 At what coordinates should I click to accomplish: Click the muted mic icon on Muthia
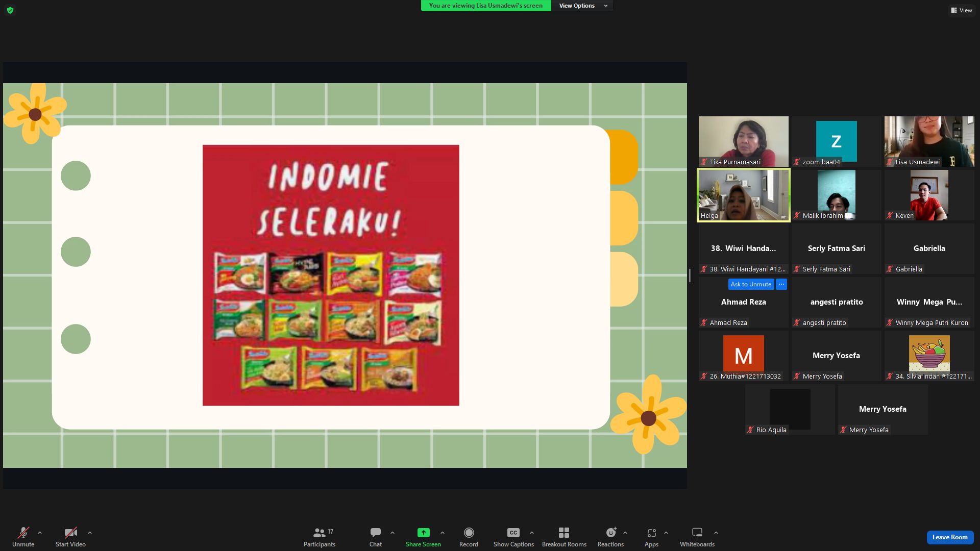704,377
